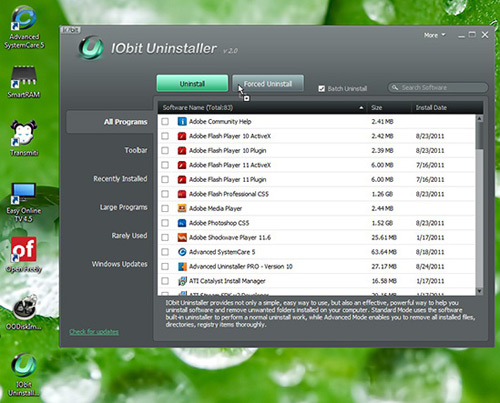Select checkbox for Adobe Flash Player 10 Plugin
This screenshot has width=500, height=403.
165,150
